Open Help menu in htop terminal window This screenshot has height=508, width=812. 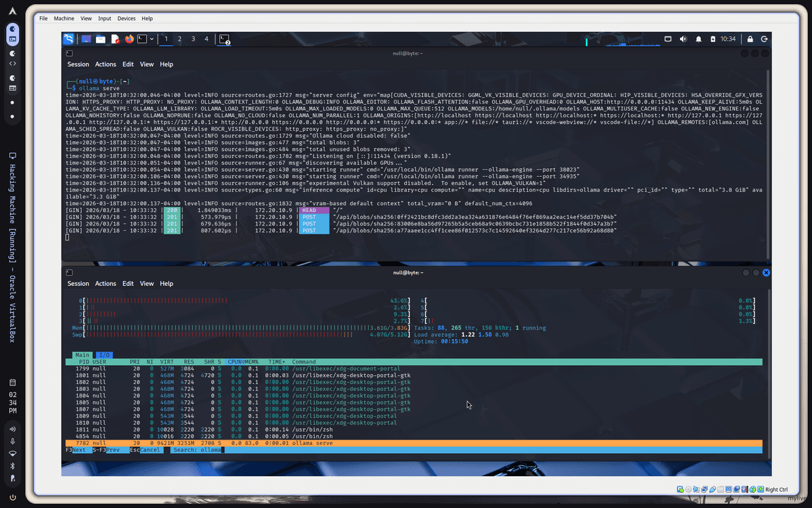point(166,284)
